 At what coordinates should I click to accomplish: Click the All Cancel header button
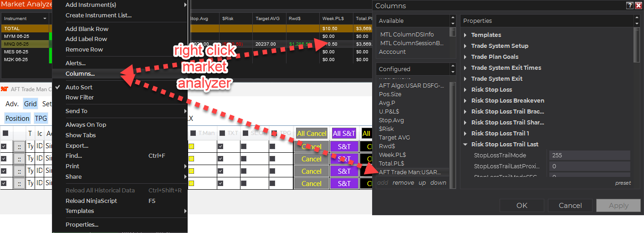[x=312, y=133]
